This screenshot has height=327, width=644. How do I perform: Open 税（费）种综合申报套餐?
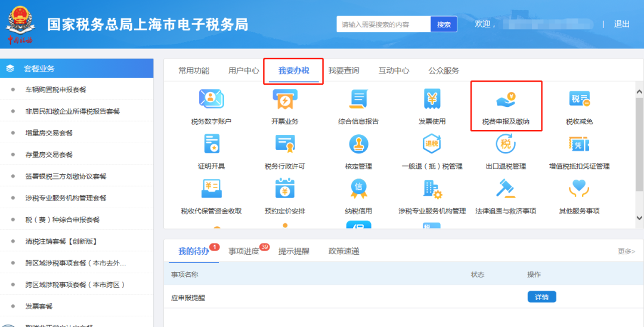(63, 220)
